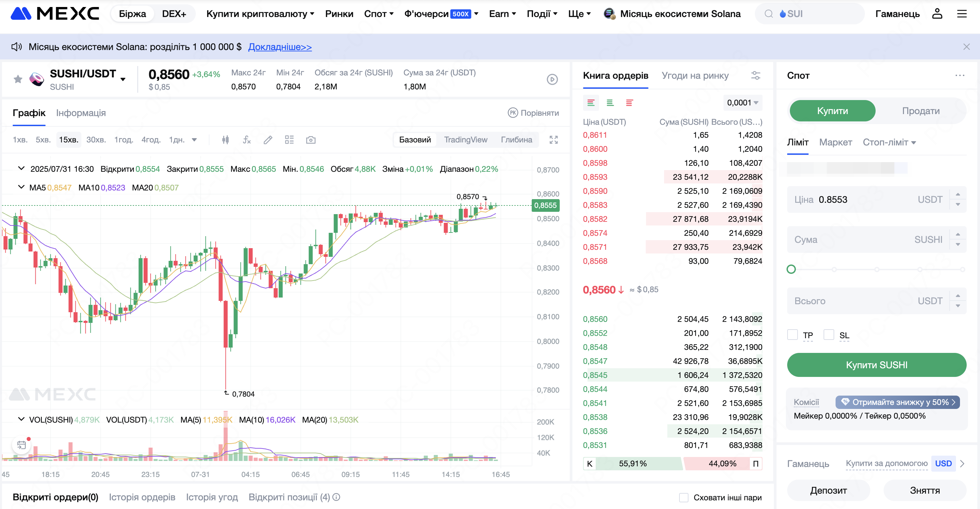Switch chart to TradingView mode
980x509 pixels.
pyautogui.click(x=466, y=140)
